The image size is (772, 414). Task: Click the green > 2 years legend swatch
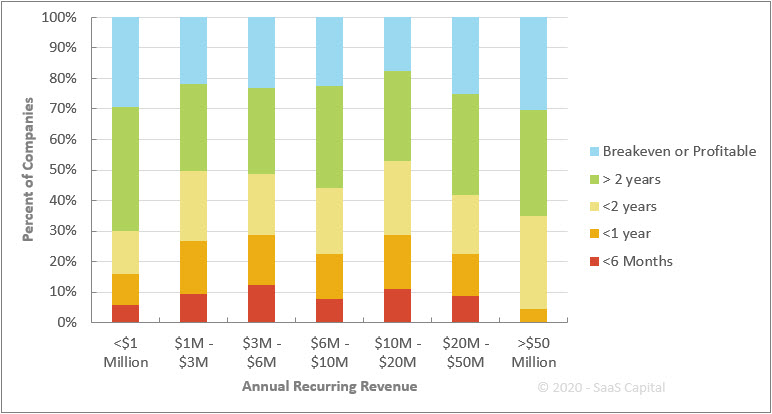tap(594, 180)
